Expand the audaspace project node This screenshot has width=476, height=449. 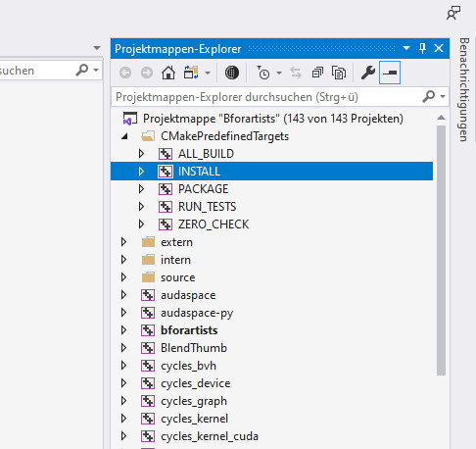(123, 295)
